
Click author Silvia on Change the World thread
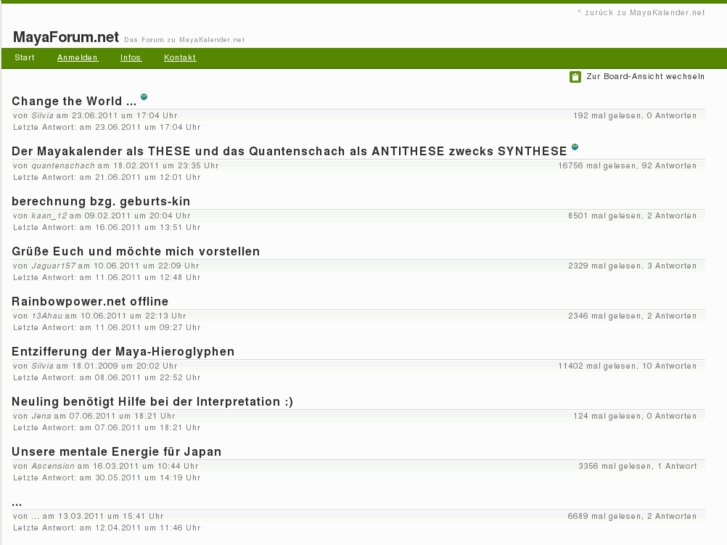42,115
